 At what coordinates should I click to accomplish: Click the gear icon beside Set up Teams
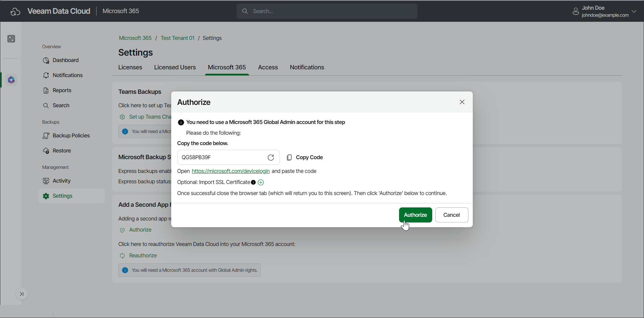click(122, 117)
